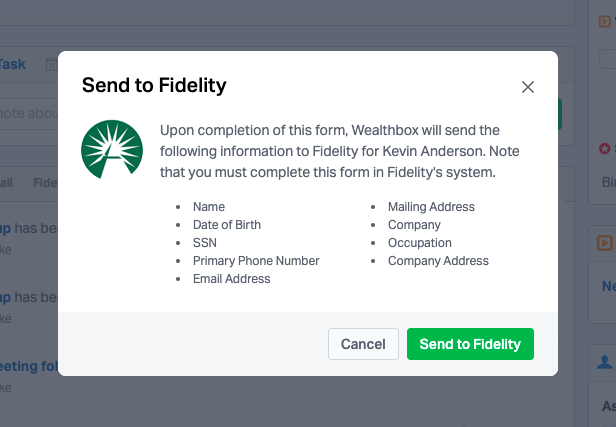Switch to the Task tab behind the dialog

pos(13,64)
